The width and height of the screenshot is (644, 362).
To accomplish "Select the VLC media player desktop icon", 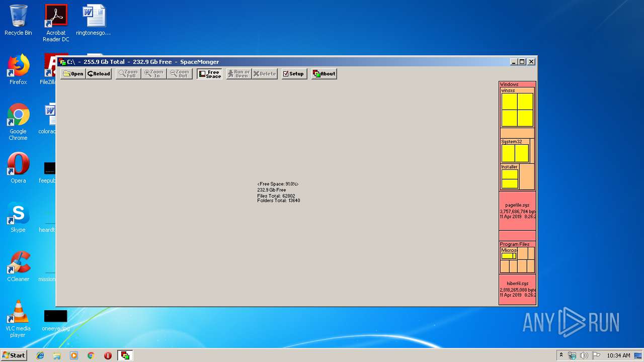I will (x=18, y=319).
